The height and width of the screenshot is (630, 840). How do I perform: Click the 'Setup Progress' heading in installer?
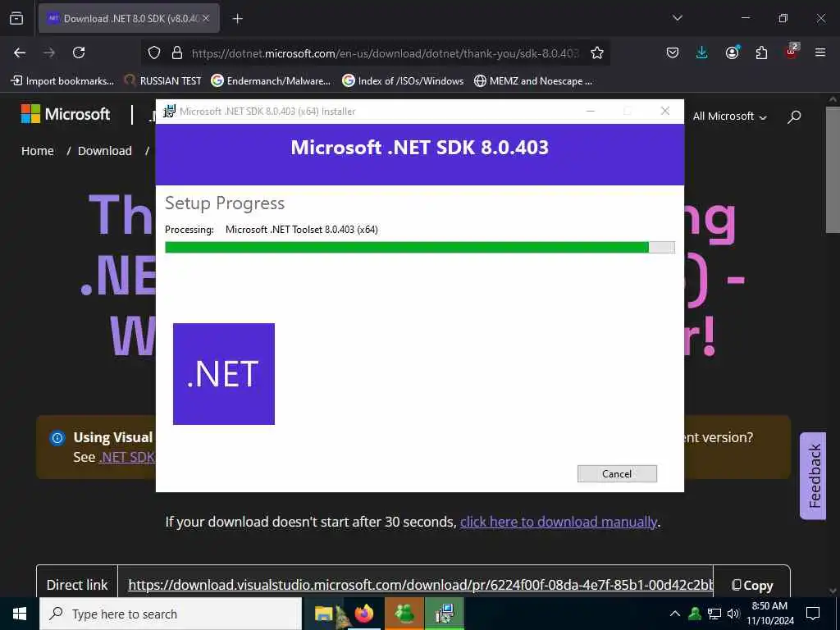(x=225, y=203)
